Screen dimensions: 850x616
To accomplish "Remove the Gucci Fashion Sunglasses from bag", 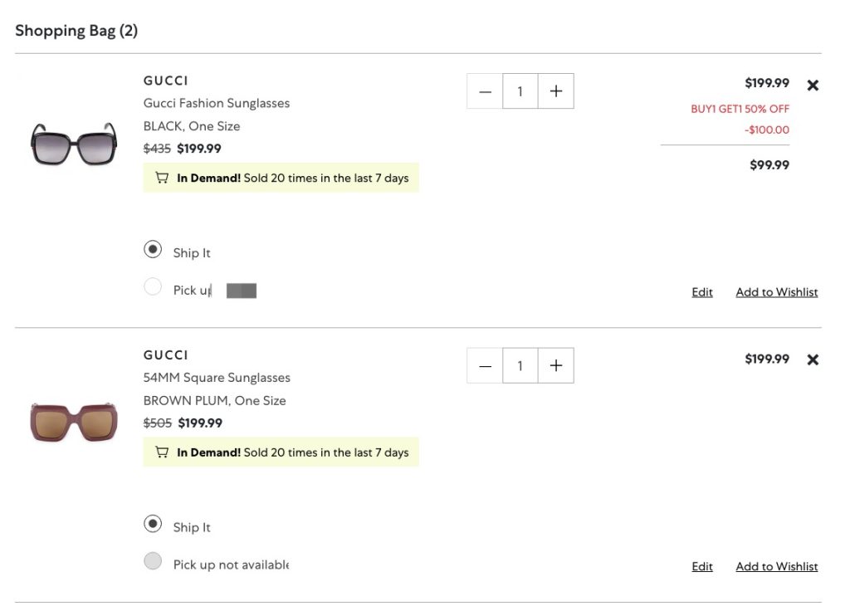I will coord(813,85).
